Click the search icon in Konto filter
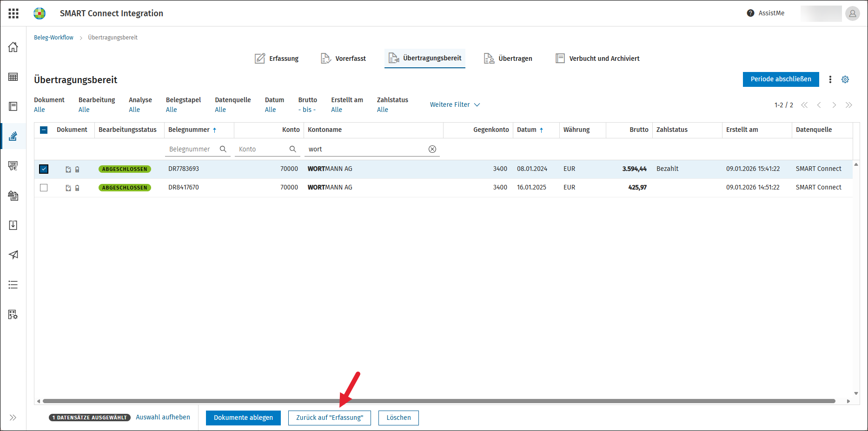The width and height of the screenshot is (868, 431). point(293,149)
